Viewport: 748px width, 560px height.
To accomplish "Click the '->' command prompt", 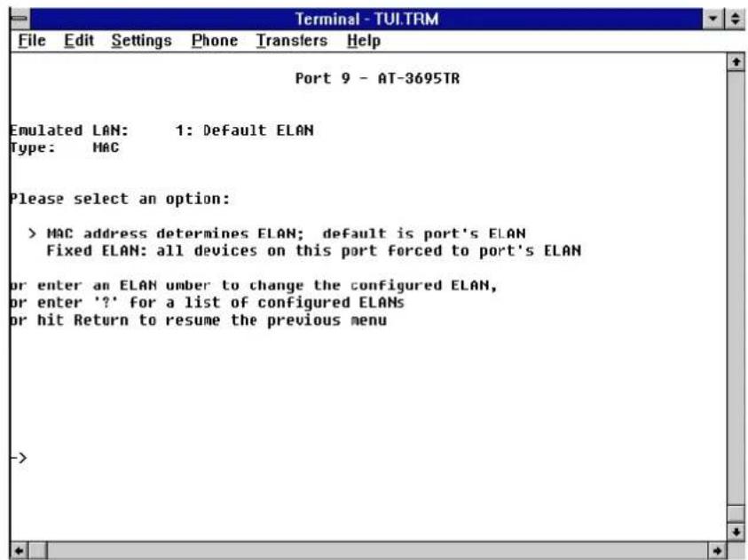I will click(19, 458).
